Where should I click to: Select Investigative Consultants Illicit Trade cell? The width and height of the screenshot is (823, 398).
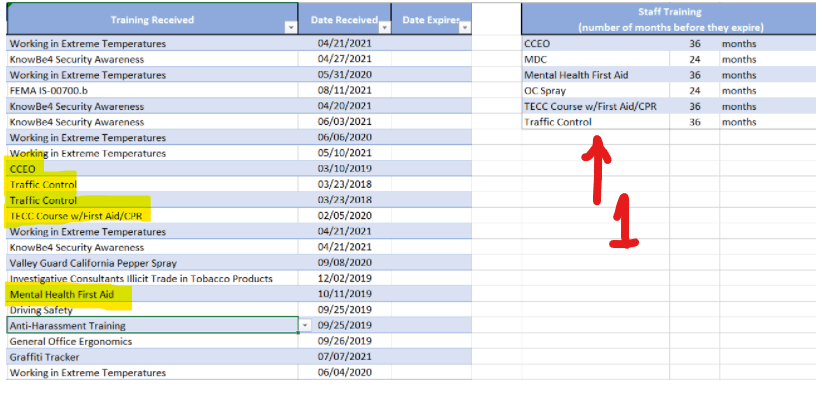tap(152, 278)
